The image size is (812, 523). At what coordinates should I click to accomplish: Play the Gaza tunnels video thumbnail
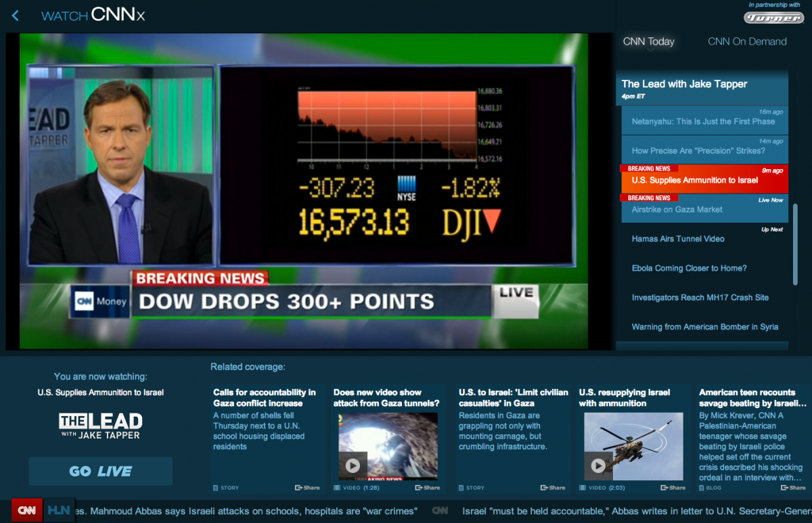coord(353,465)
